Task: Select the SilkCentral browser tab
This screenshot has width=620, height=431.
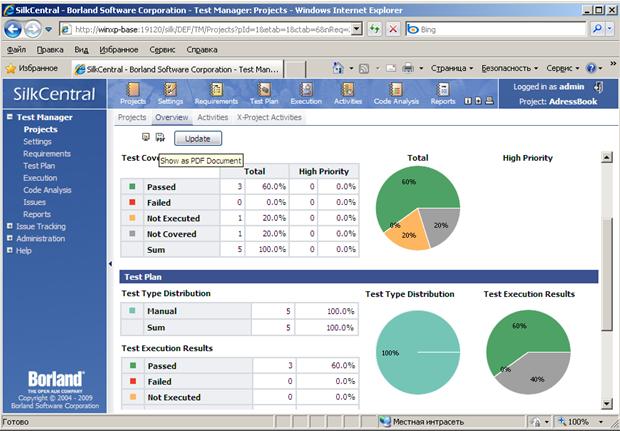Action: [178, 69]
